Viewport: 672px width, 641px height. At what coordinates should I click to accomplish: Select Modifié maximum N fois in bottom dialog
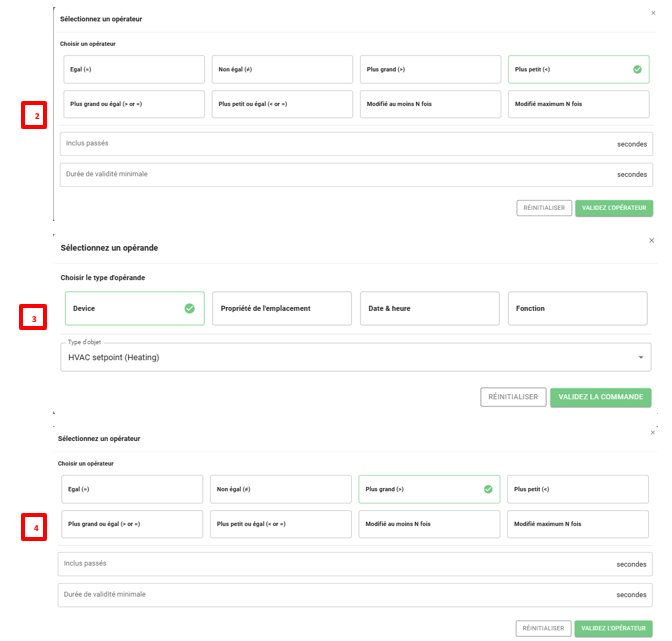pyautogui.click(x=579, y=524)
